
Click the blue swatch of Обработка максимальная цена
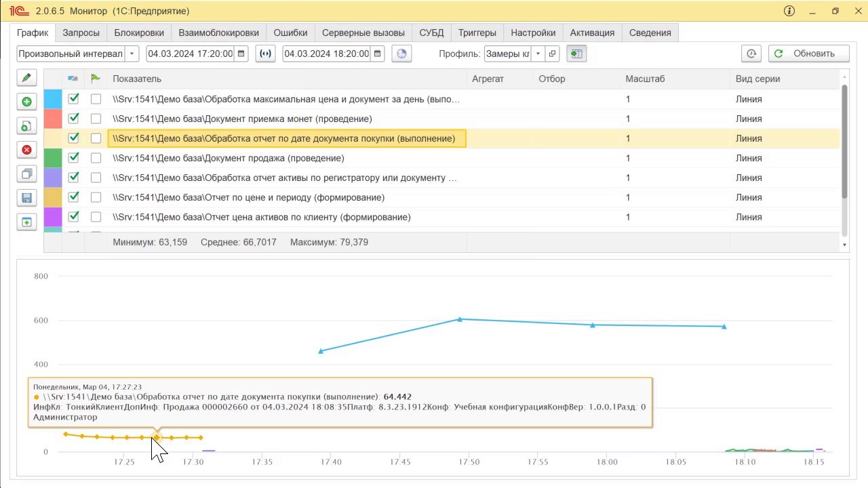click(x=53, y=99)
